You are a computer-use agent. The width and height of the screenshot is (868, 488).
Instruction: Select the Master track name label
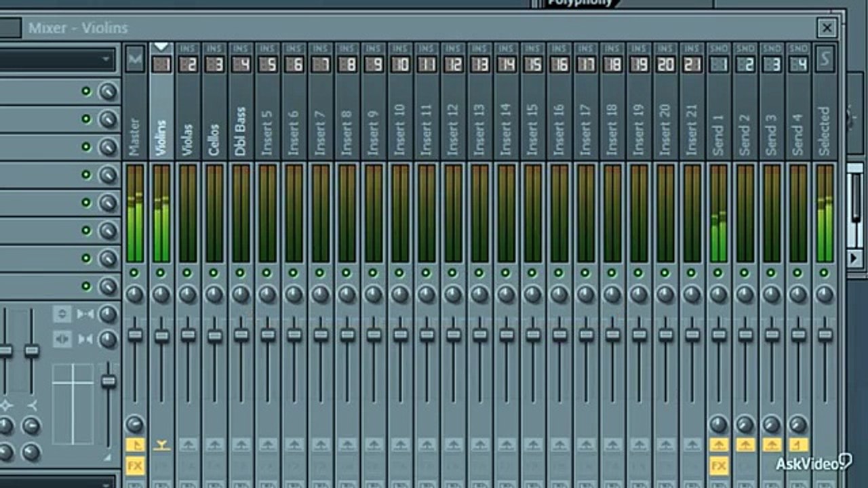click(135, 137)
